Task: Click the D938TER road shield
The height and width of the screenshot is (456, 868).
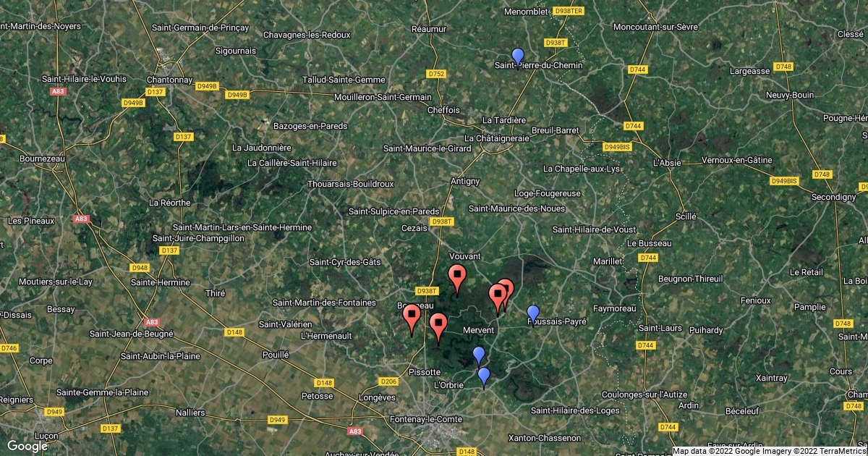Action: pyautogui.click(x=568, y=11)
